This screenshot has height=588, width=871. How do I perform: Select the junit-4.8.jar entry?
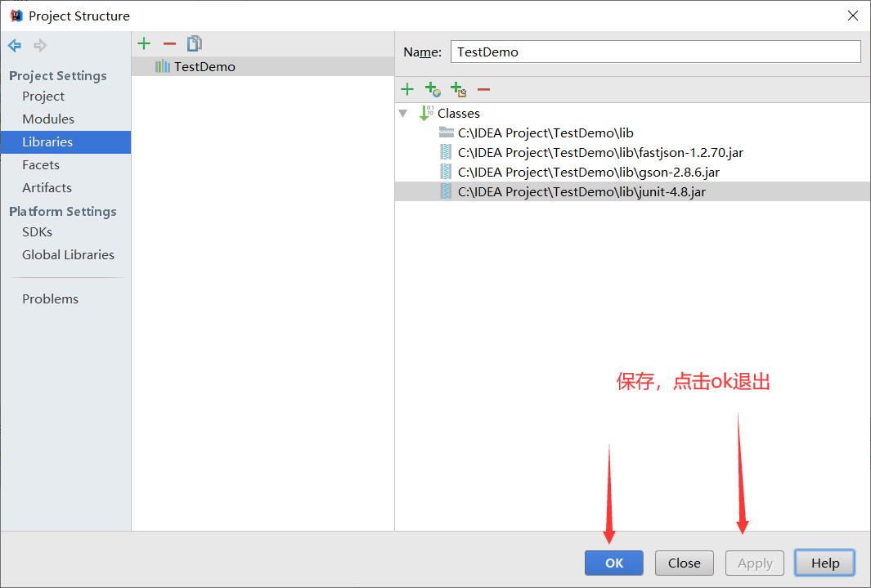pos(633,191)
